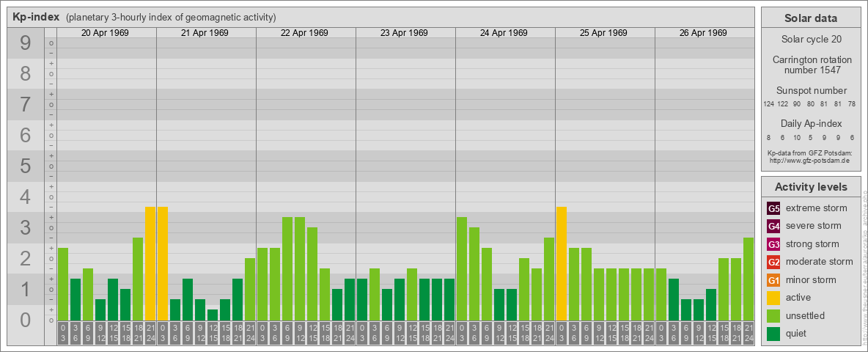
Task: Click the moderate storm legend label
Action: point(820,262)
